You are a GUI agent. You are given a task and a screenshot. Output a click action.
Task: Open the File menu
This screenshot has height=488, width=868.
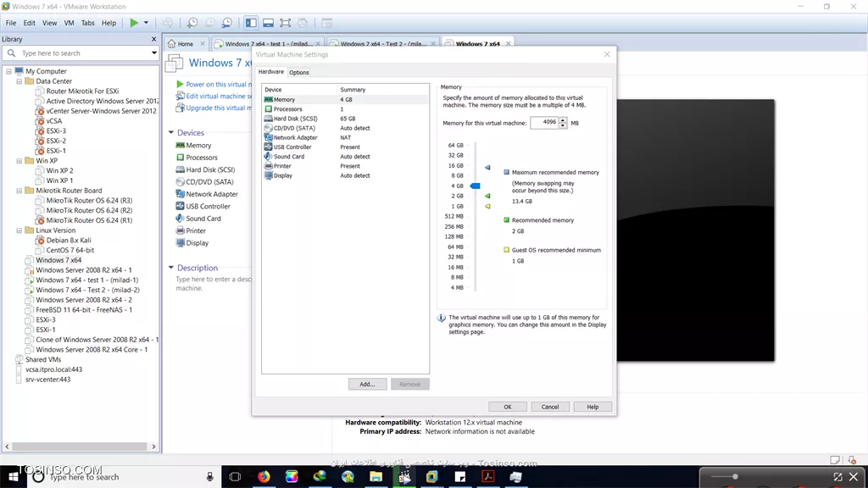(11, 23)
